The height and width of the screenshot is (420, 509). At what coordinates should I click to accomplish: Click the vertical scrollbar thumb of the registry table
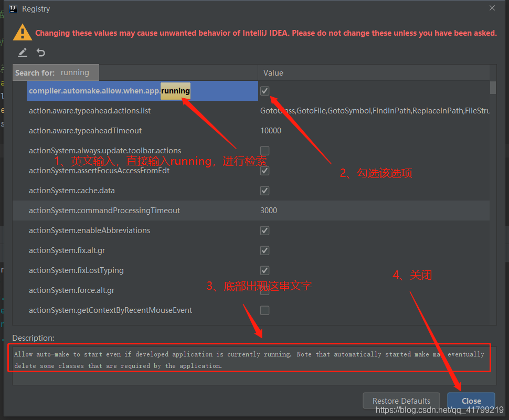[493, 87]
